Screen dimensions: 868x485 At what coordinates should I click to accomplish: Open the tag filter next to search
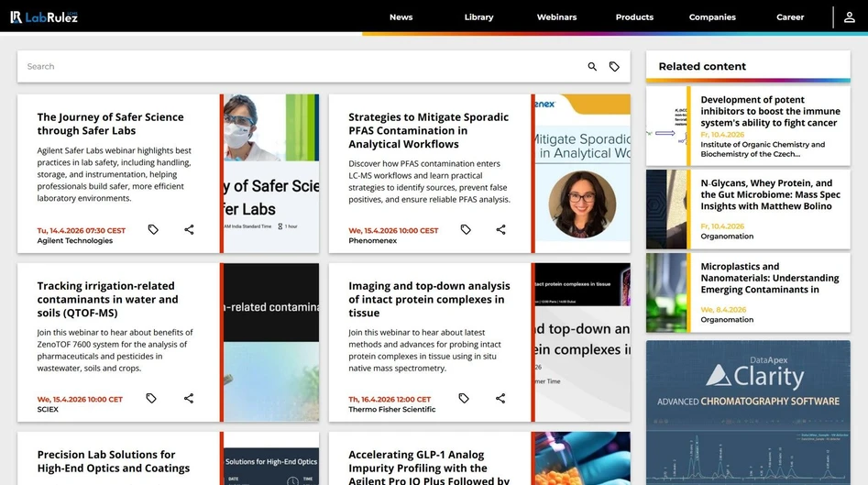[614, 67]
